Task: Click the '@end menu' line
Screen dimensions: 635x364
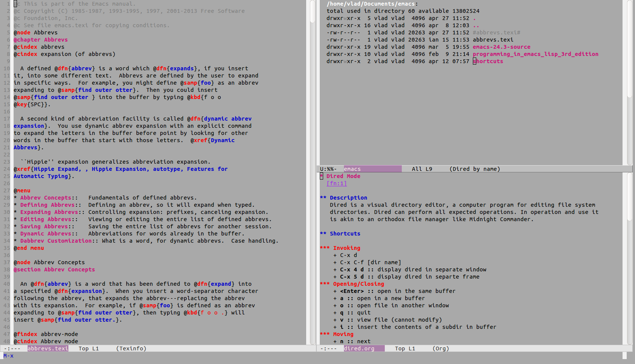Action: pos(29,248)
